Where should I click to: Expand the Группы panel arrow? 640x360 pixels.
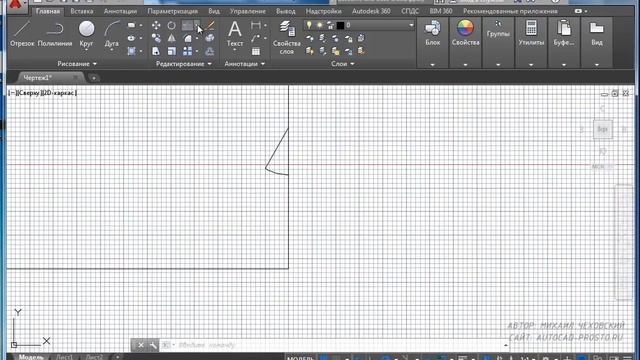(x=498, y=64)
